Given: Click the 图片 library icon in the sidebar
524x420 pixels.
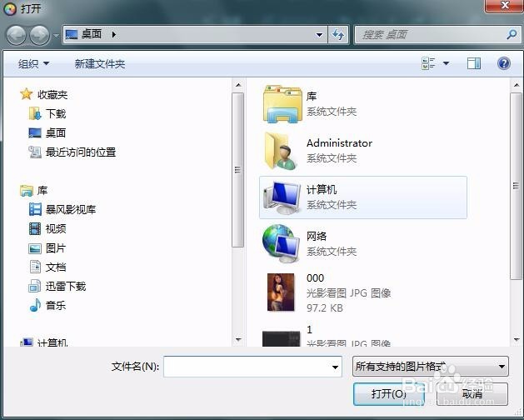Looking at the screenshot, I should pyautogui.click(x=35, y=248).
